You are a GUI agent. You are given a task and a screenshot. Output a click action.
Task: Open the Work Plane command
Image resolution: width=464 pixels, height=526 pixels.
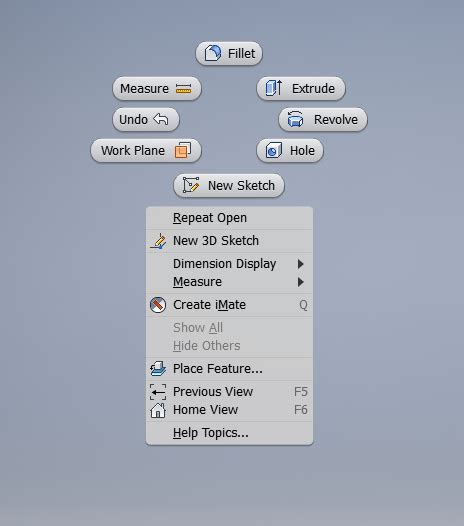click(x=146, y=151)
